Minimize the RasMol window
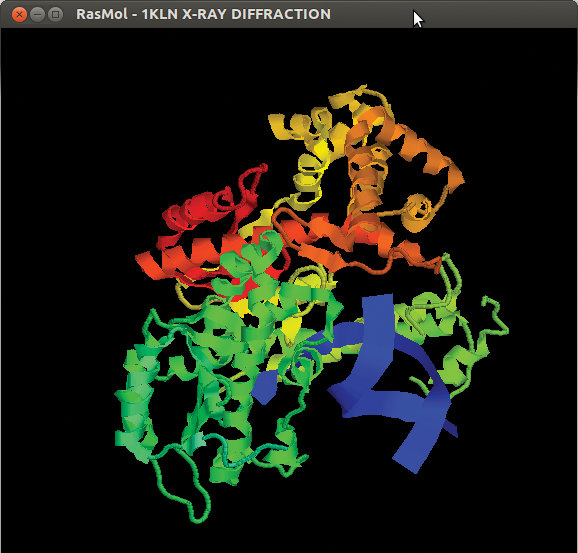Screen dimensions: 578x553 [x=37, y=15]
